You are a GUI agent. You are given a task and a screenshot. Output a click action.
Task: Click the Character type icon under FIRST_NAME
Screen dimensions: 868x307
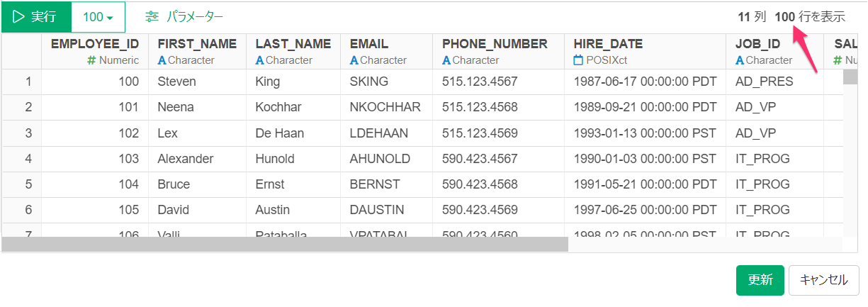(162, 60)
